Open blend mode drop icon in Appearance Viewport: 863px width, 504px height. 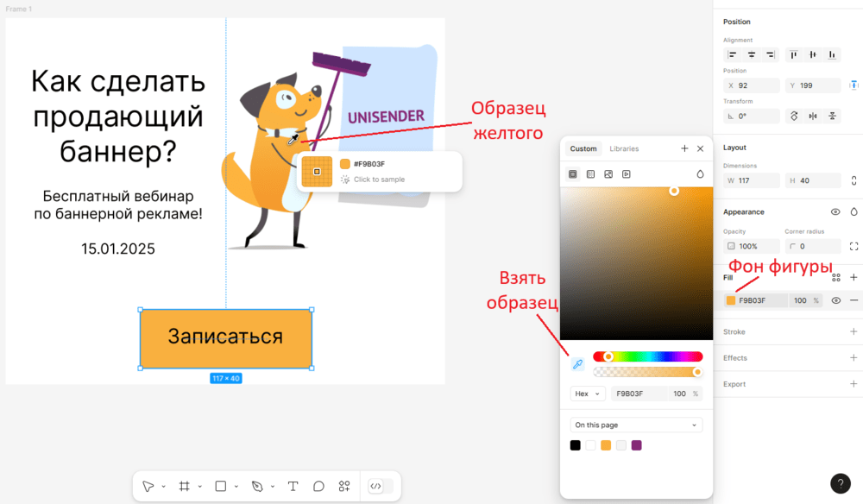click(854, 211)
